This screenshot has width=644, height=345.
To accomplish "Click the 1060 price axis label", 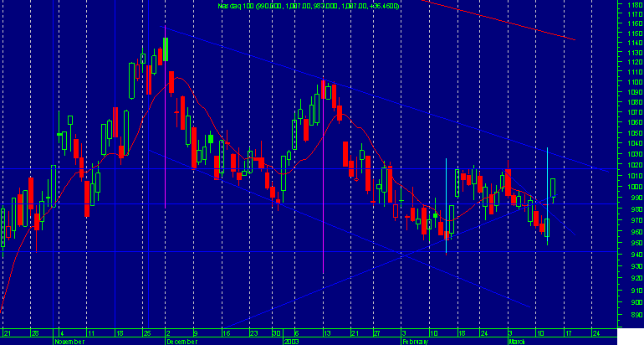I will pyautogui.click(x=636, y=122).
